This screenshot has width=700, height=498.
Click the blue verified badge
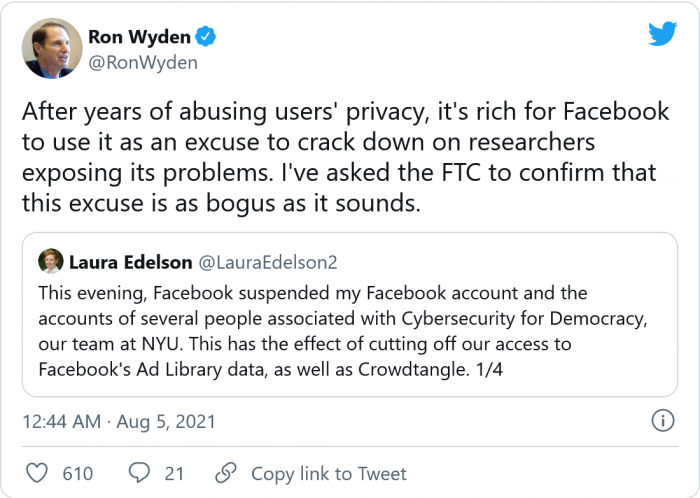[x=205, y=38]
